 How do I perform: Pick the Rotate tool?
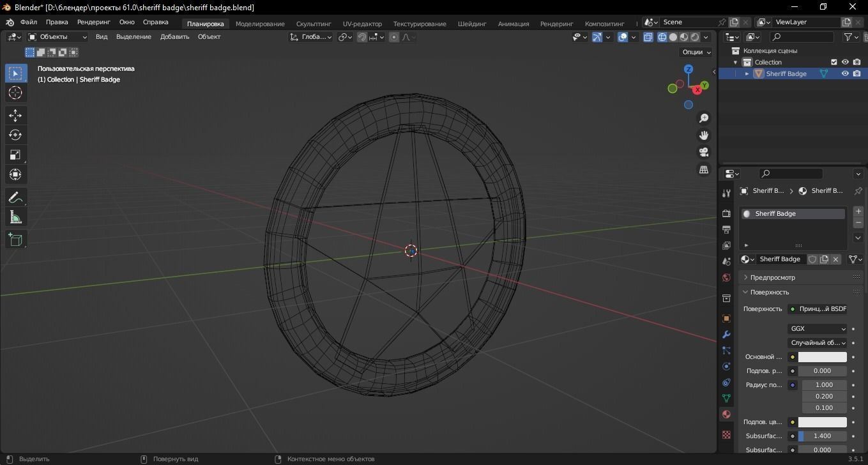[15, 135]
